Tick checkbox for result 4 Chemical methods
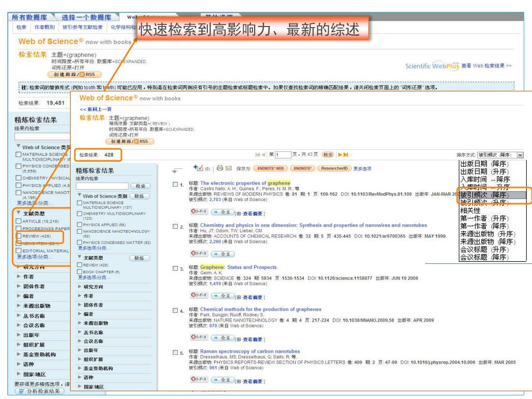 [x=175, y=311]
